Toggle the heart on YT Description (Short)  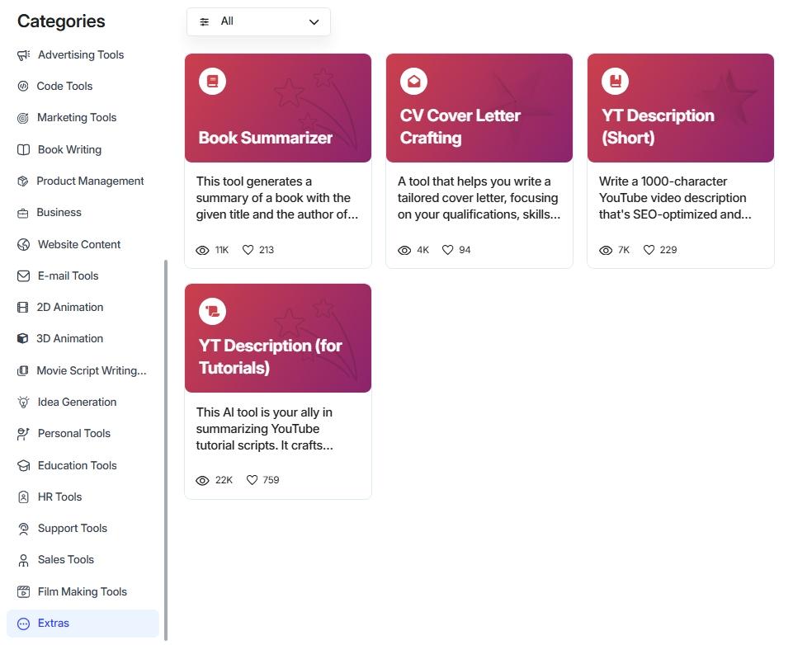pos(649,250)
